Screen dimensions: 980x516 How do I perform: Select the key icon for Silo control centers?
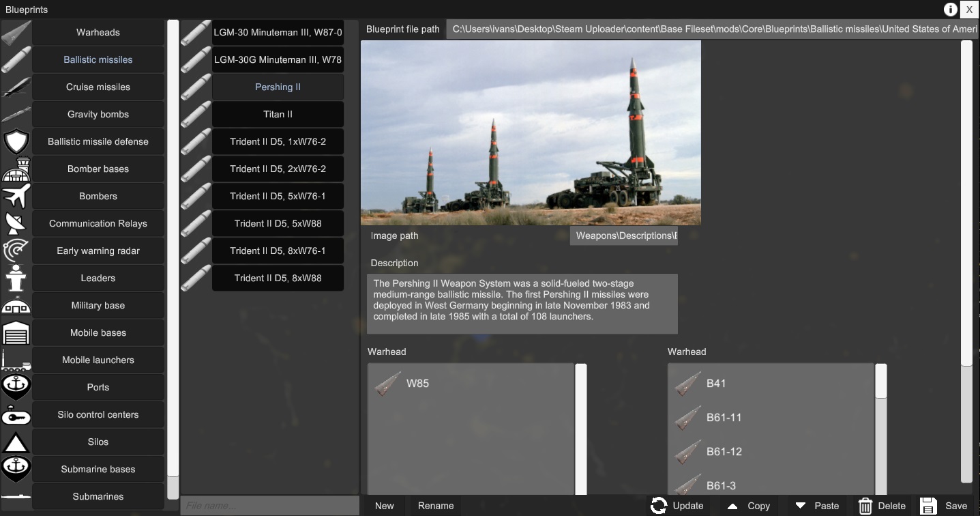tap(16, 414)
